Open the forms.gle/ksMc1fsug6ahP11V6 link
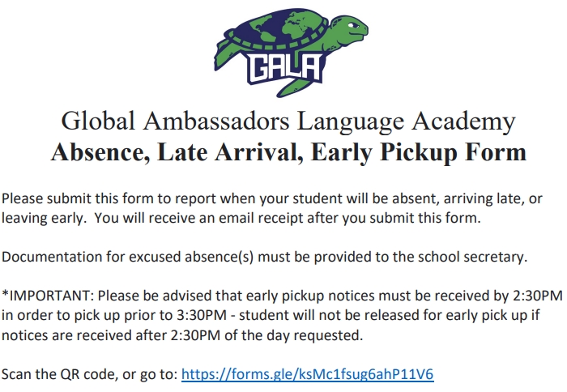Screen dimensions: 567x392 pyautogui.click(x=307, y=374)
